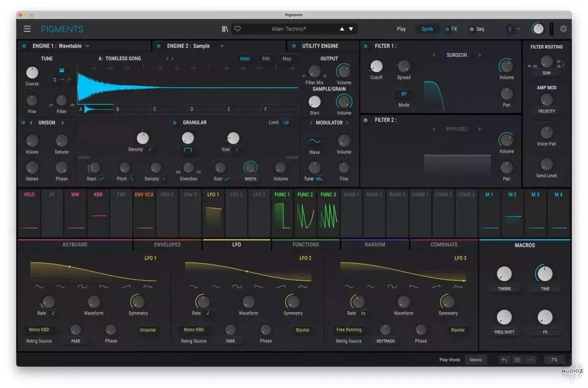Click the random Start mode arrows icon
Screen dimensions: 588x388
(103, 179)
